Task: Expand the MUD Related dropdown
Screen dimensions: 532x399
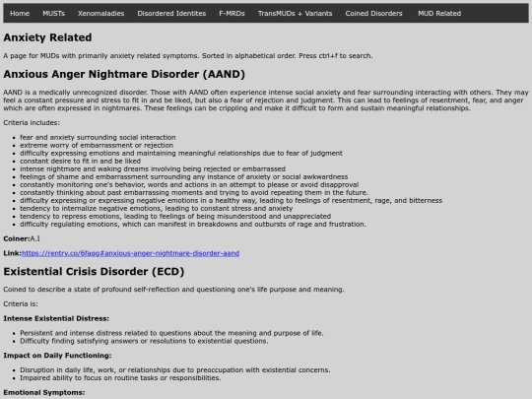Action: (439, 13)
